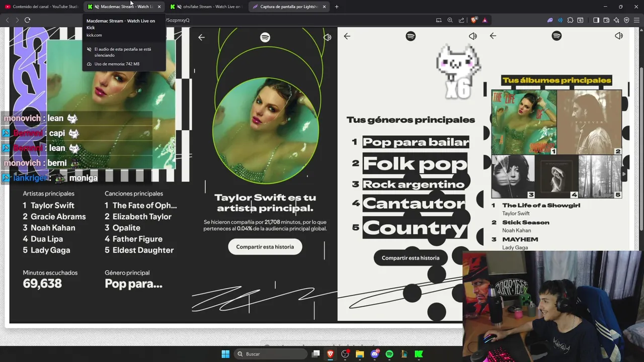This screenshot has height=362, width=644.
Task: Mute sound on the top albums slide
Action: [618, 36]
